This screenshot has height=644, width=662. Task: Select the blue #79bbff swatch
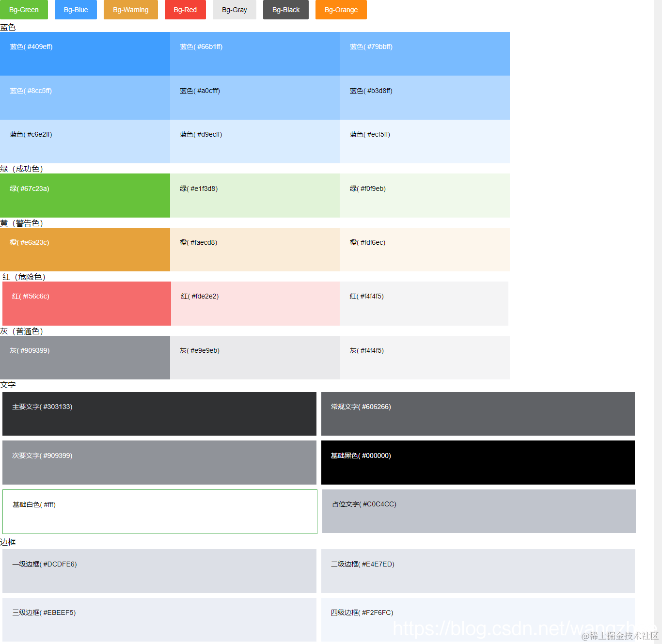(x=425, y=54)
